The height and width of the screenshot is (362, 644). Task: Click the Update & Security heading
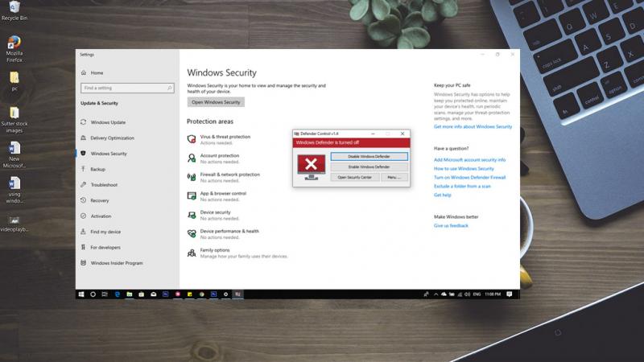(x=99, y=103)
